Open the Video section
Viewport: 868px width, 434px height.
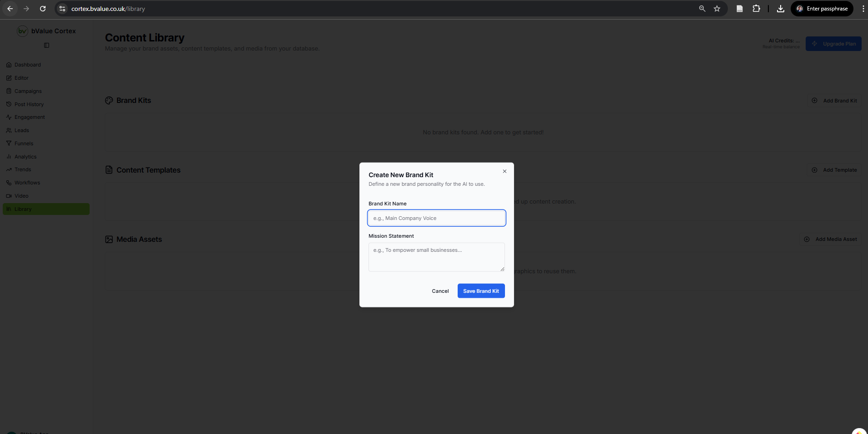pyautogui.click(x=21, y=195)
